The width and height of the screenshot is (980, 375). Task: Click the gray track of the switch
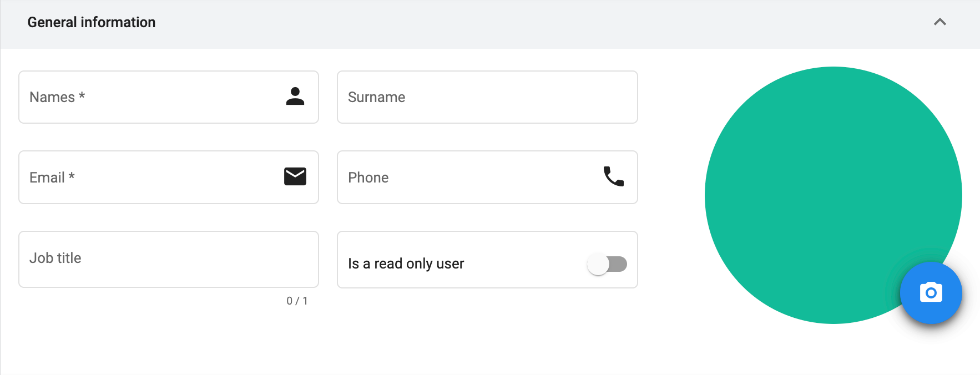coord(618,264)
